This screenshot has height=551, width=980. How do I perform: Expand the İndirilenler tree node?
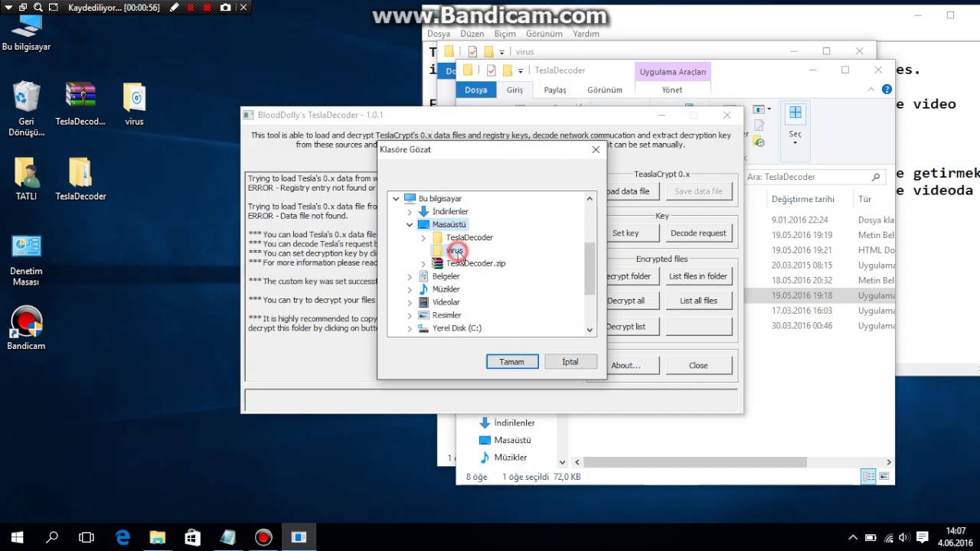[x=410, y=211]
